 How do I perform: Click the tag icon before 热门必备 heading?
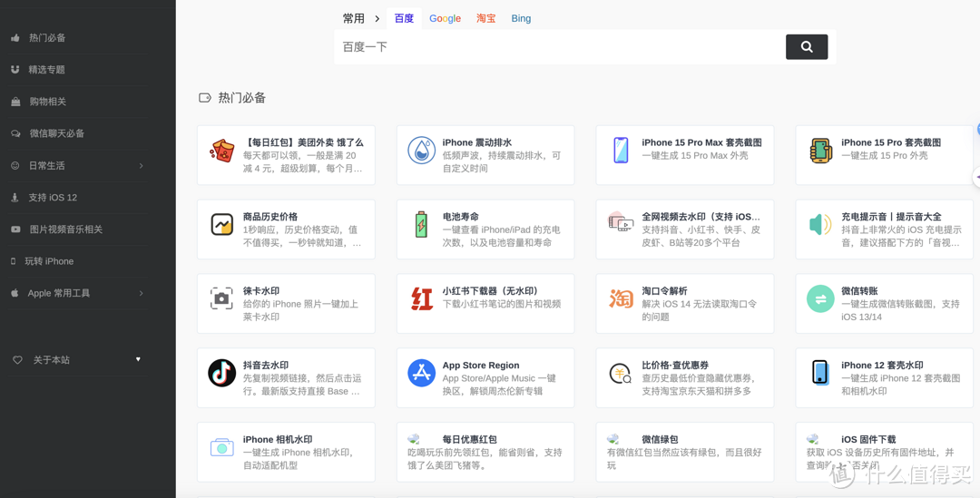click(x=204, y=97)
